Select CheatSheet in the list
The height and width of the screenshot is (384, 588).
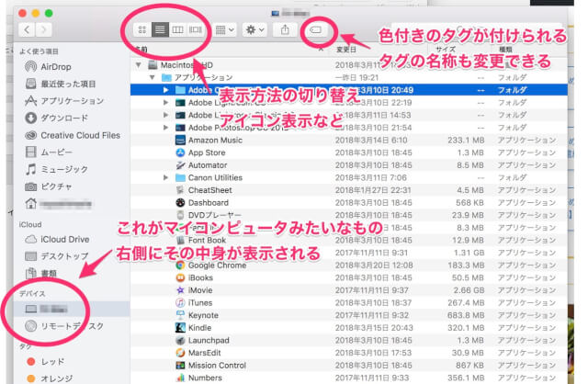click(x=210, y=190)
